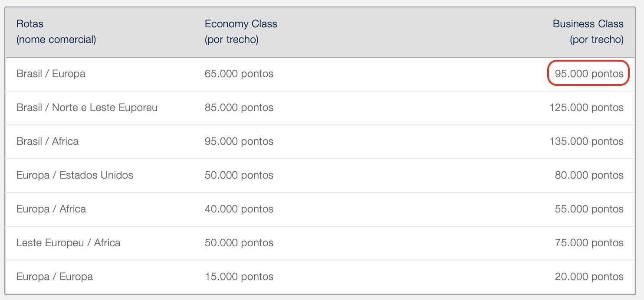Select the Europa / Europa route
This screenshot has width=644, height=300.
[55, 277]
